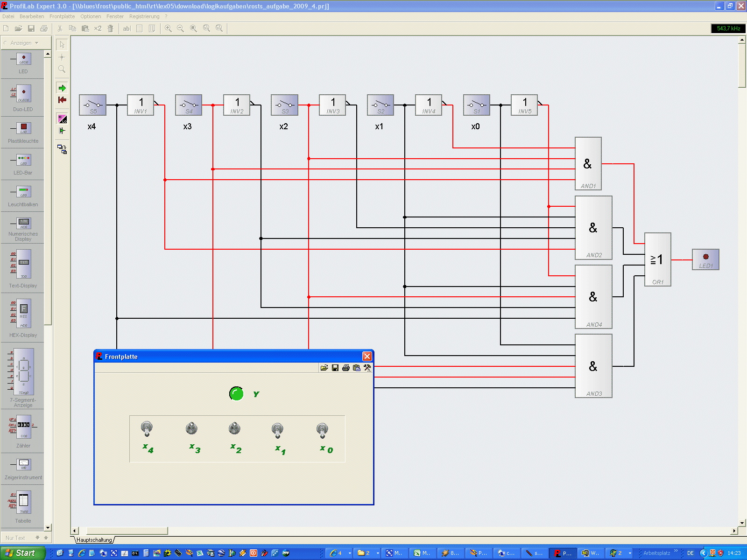This screenshot has width=747, height=560.
Task: Pick the Zeigerinstrument component
Action: pos(23,469)
